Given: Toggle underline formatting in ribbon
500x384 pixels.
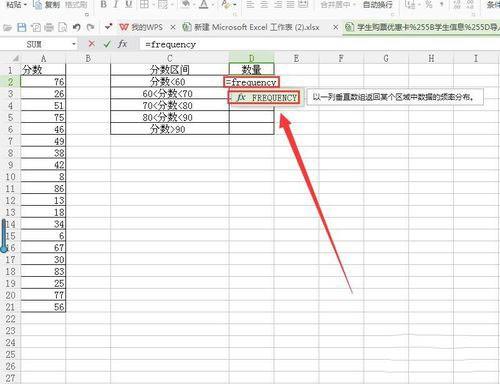Looking at the screenshot, I should (x=129, y=4).
